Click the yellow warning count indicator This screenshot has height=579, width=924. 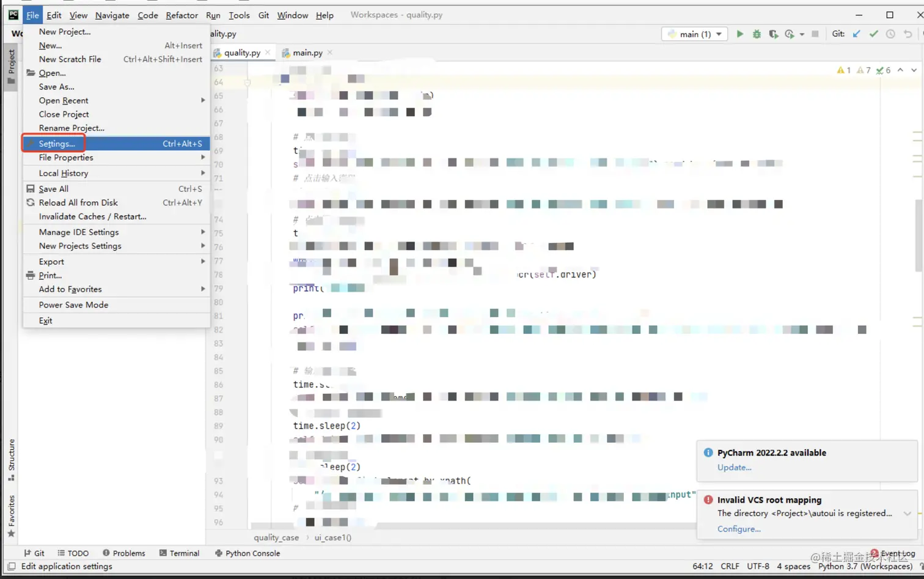[844, 70]
